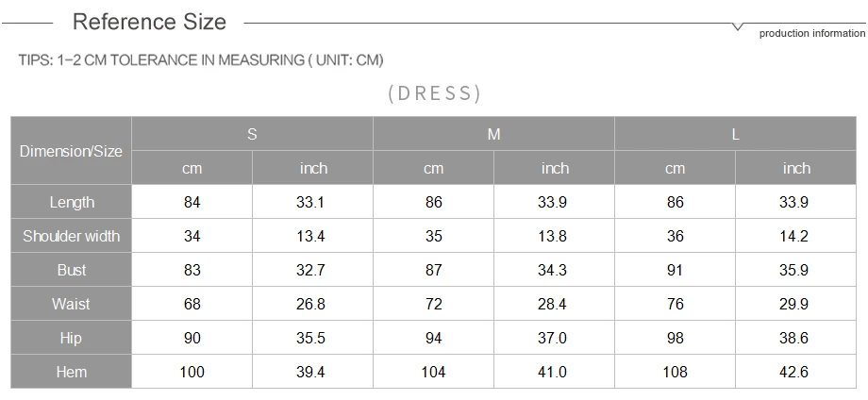Viewport: 868px width, 400px height.
Task: Click the M size Bust cm value 87
Action: click(x=433, y=270)
